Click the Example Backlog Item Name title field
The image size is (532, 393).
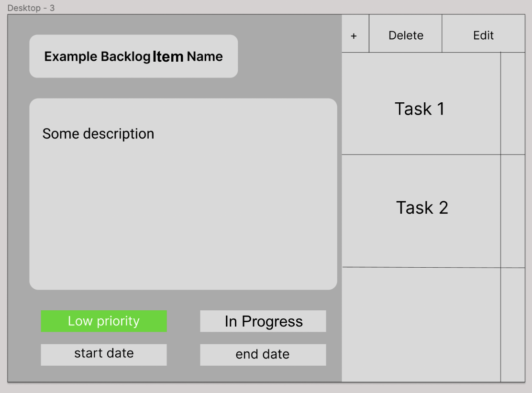coord(133,56)
